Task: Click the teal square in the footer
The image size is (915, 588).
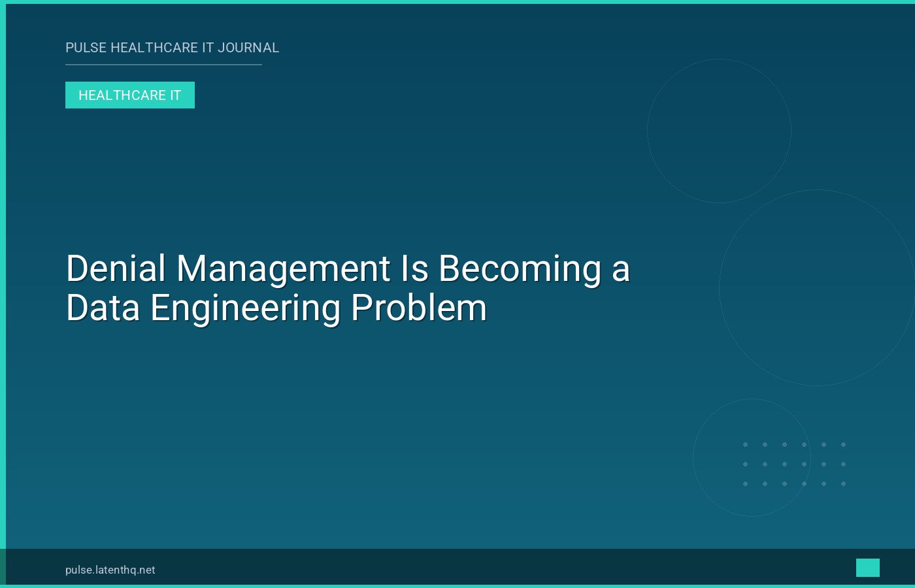Action: (867, 568)
